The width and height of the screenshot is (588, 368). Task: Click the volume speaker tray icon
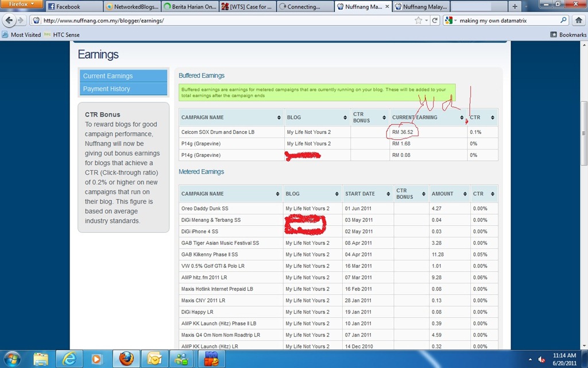(541, 359)
